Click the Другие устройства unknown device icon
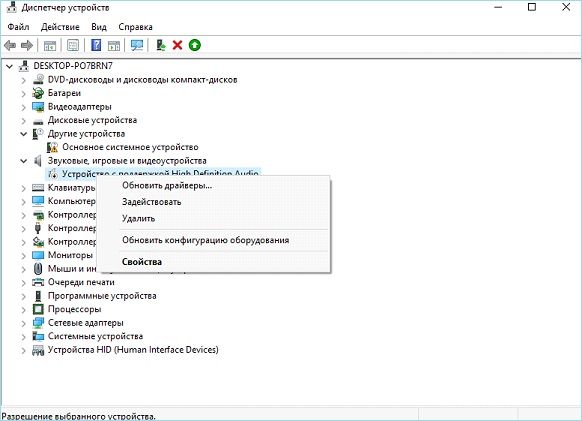The image size is (582, 421). [x=38, y=134]
